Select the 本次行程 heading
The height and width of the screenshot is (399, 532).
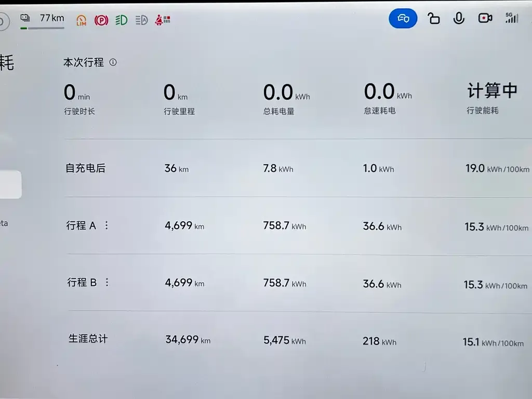tap(84, 62)
